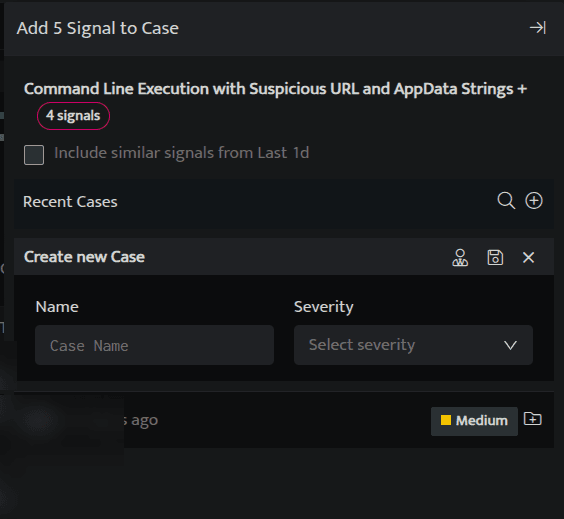Click the Severity field label
The image size is (564, 519).
click(323, 307)
